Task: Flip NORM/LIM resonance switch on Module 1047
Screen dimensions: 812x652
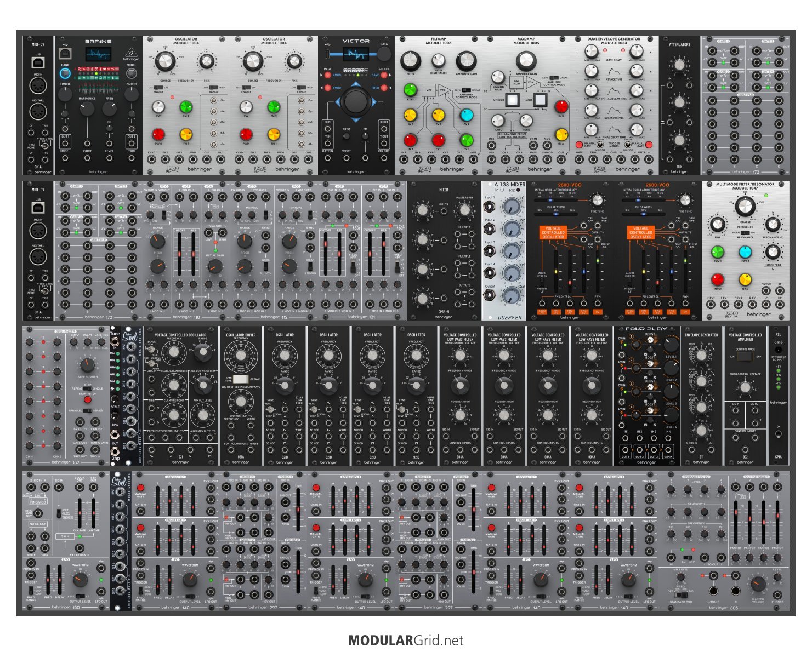Action: tap(745, 232)
